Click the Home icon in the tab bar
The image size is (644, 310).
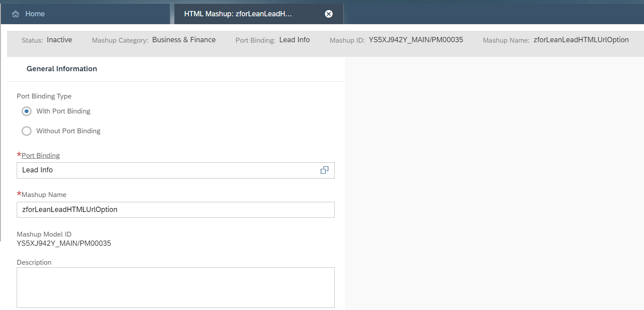click(15, 14)
